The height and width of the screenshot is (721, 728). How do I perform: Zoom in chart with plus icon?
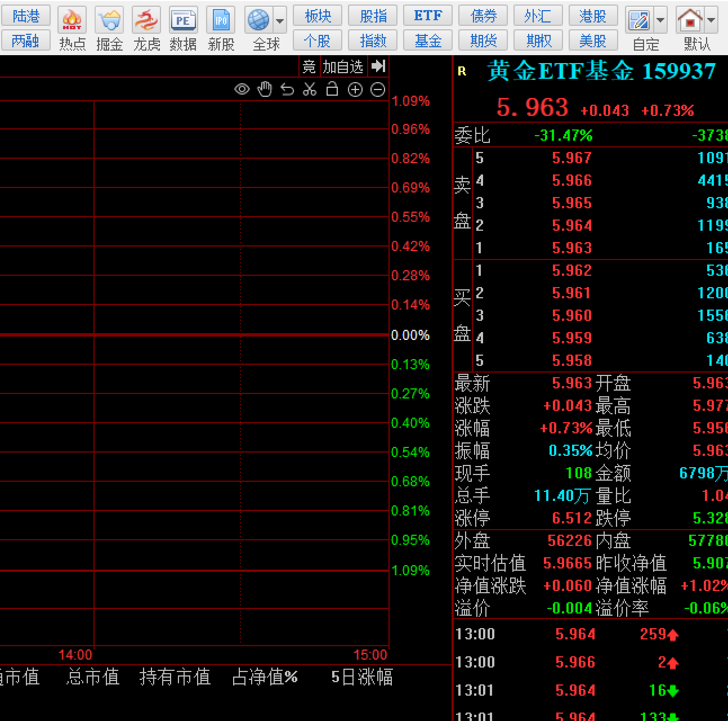pos(355,89)
